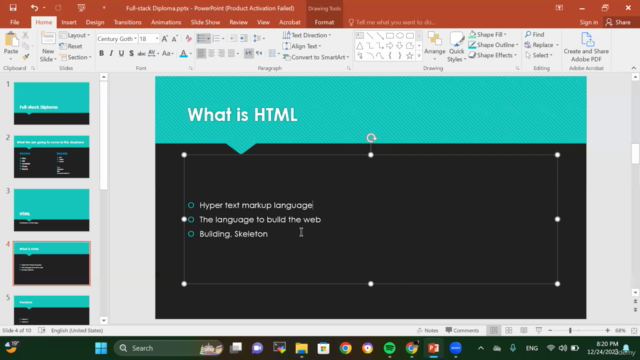Open Comments from the status bar
The width and height of the screenshot is (640, 360).
coord(462,330)
